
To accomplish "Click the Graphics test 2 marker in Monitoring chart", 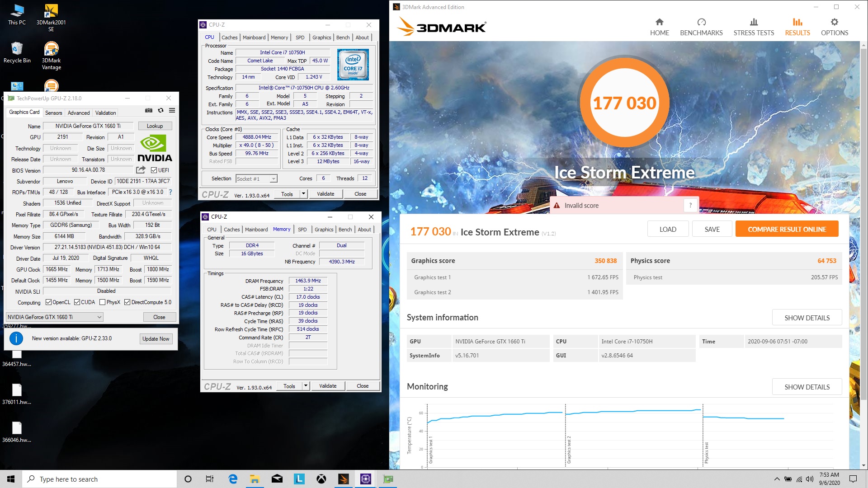I will [x=568, y=450].
